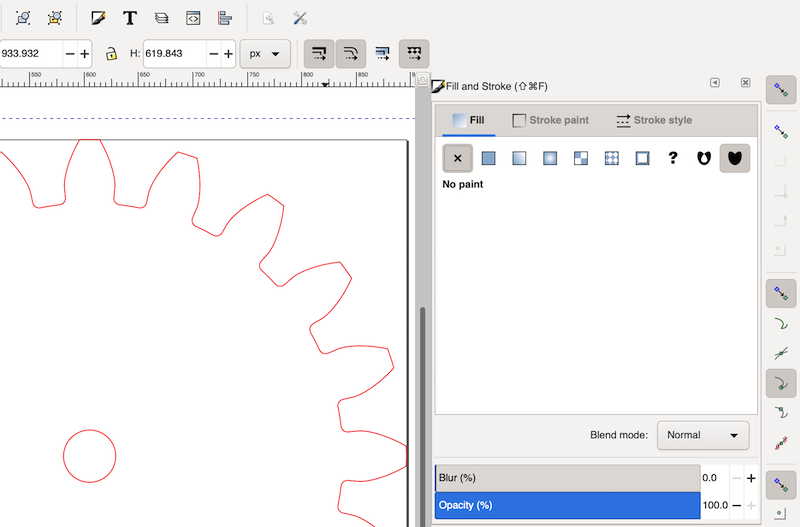800x527 pixels.
Task: Click the 'No paint' label text
Action: tap(462, 184)
